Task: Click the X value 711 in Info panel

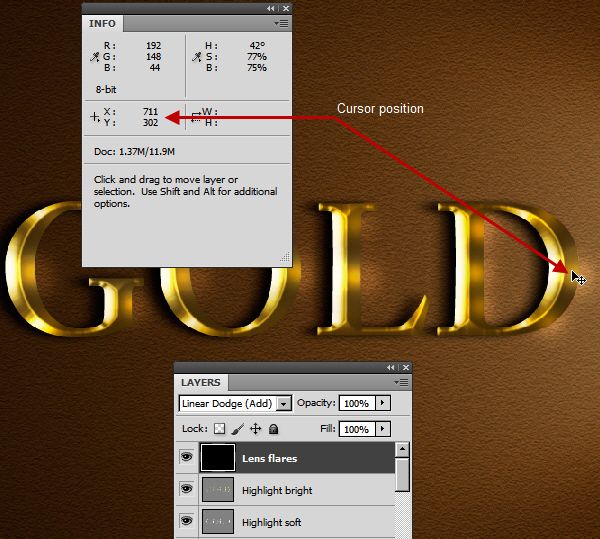Action: [150, 111]
